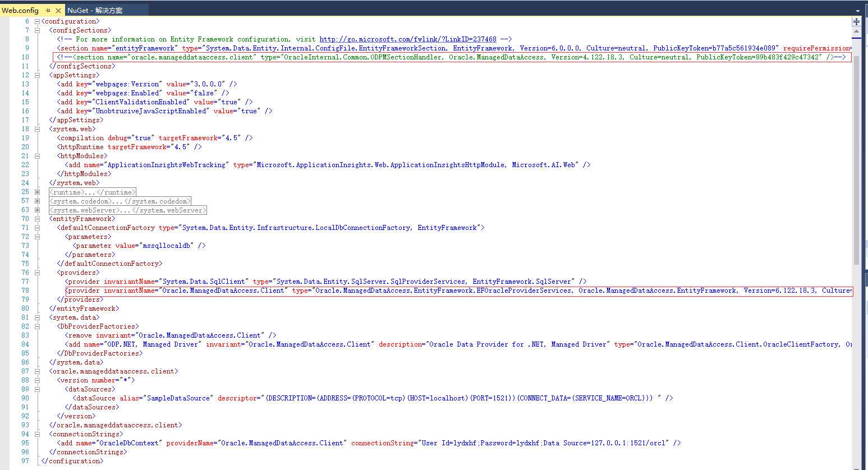Collapse the entityFramework node on line 70
Image resolution: width=868 pixels, height=470 pixels.
[37, 219]
